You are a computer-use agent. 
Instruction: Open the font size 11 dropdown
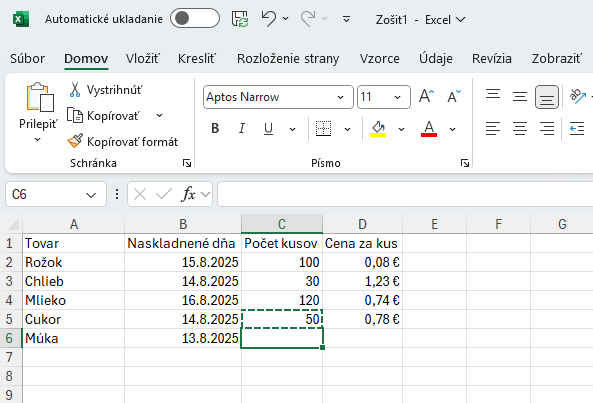[x=397, y=98]
